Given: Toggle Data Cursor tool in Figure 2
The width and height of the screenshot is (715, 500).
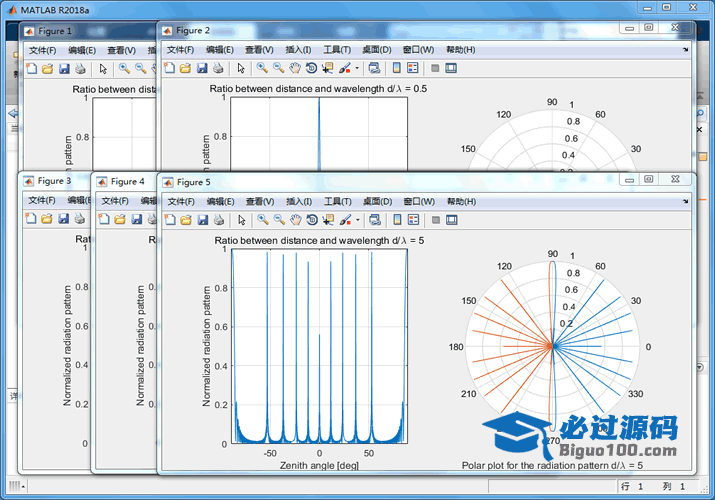Looking at the screenshot, I should click(327, 68).
